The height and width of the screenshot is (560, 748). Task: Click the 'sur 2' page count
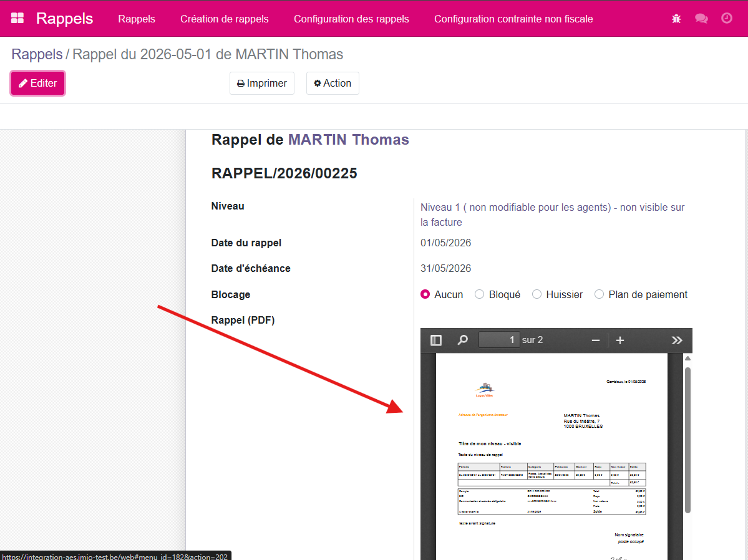coord(532,340)
